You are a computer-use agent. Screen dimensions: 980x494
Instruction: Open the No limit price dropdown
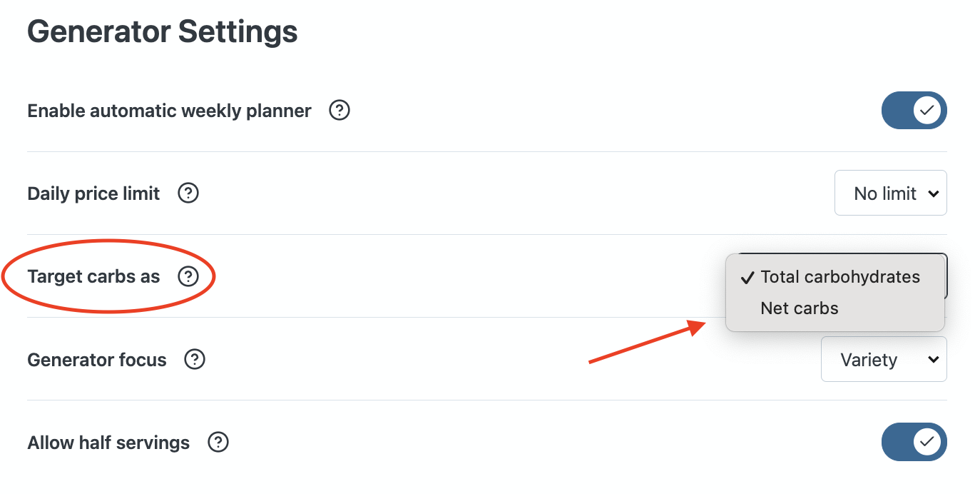(890, 193)
